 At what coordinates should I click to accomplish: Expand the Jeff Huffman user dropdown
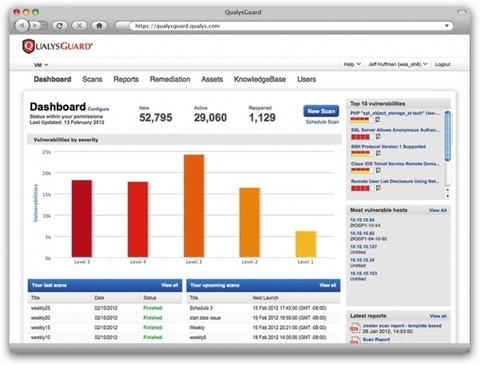pyautogui.click(x=398, y=64)
